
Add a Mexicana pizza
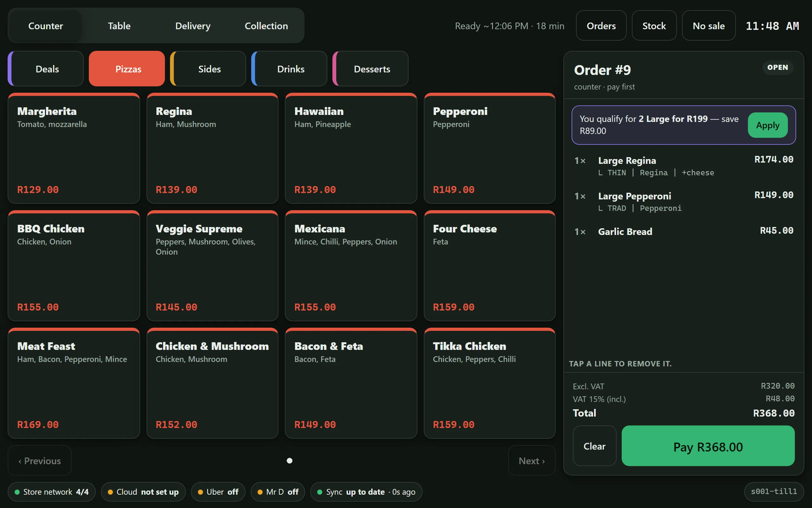[x=351, y=266]
